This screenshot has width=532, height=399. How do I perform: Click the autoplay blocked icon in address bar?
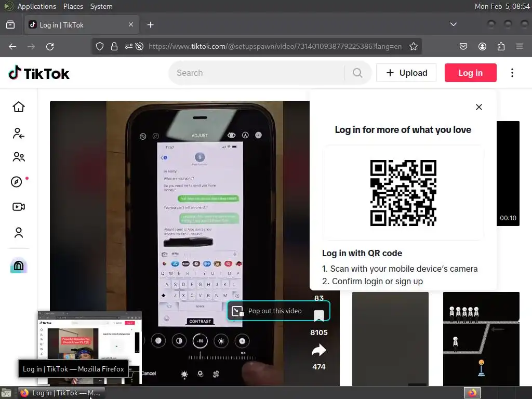139,46
